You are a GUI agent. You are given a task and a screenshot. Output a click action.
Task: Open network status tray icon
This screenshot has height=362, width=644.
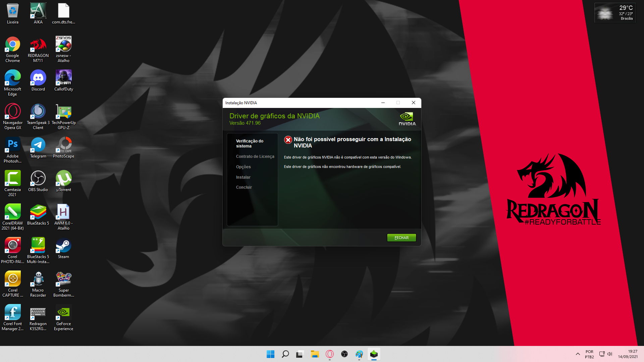(602, 354)
